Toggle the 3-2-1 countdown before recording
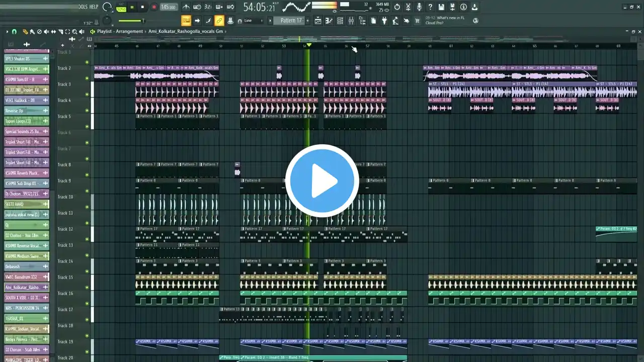This screenshot has height=362, width=644. pos(208,7)
